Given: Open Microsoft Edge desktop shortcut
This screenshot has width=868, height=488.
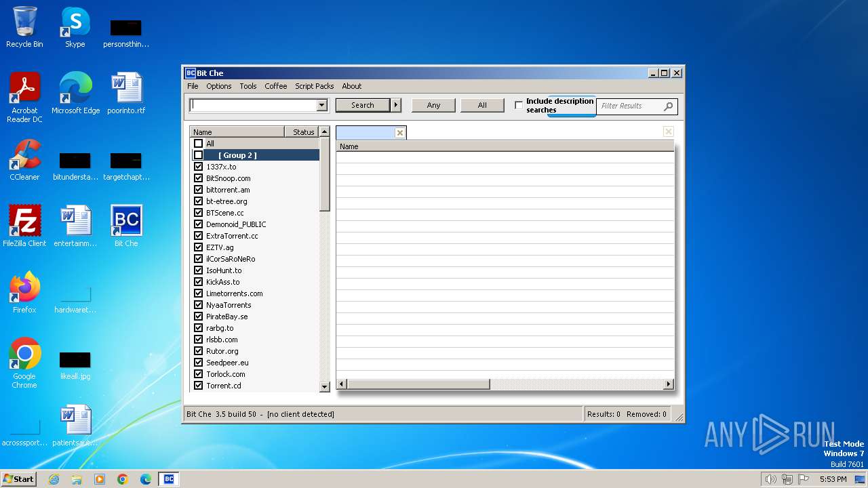Looking at the screenshot, I should [x=75, y=93].
